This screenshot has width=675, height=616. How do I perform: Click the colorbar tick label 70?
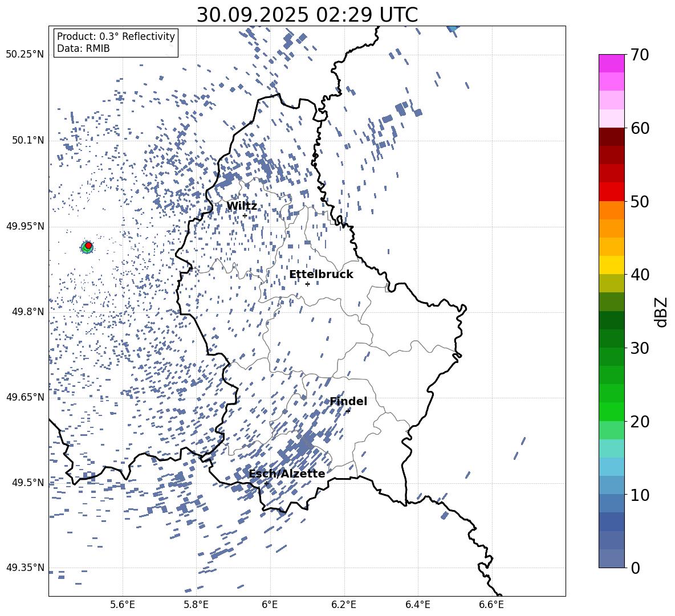point(641,55)
